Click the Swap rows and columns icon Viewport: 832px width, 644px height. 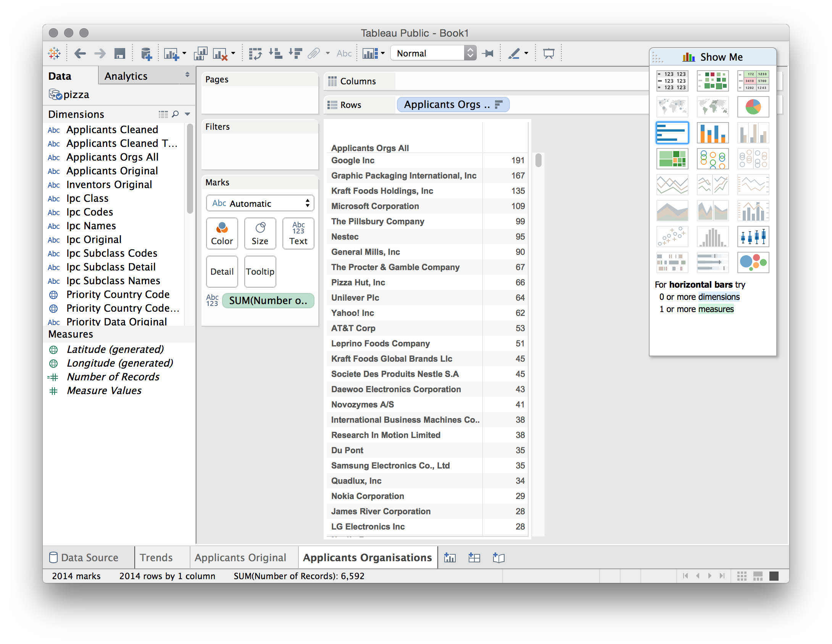pyautogui.click(x=255, y=54)
